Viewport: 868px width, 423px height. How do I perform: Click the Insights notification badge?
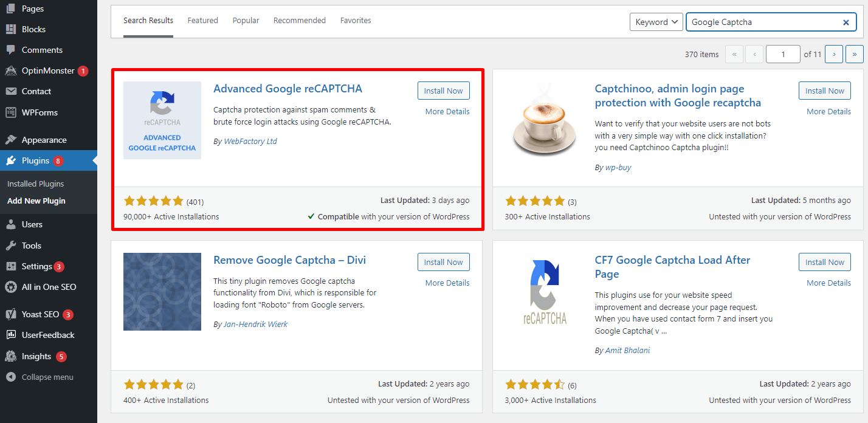pyautogui.click(x=61, y=357)
